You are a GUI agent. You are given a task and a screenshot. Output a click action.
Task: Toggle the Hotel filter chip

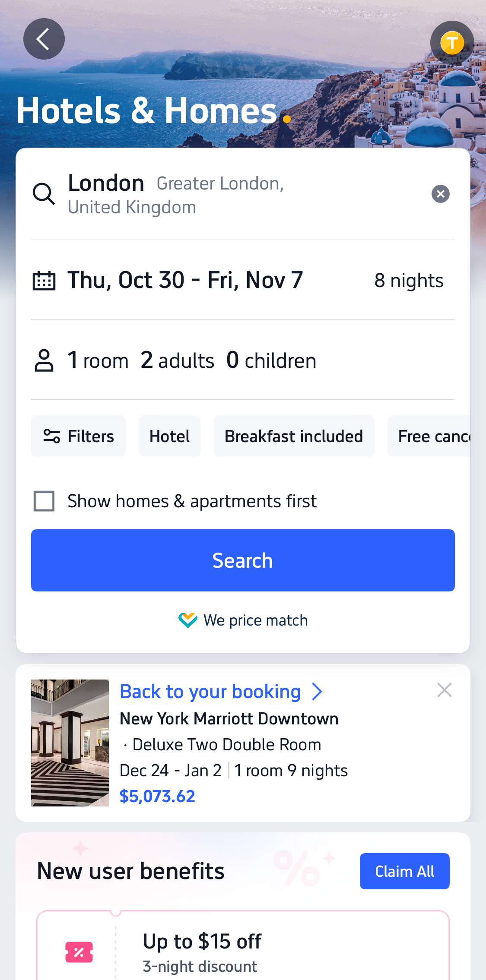point(169,436)
